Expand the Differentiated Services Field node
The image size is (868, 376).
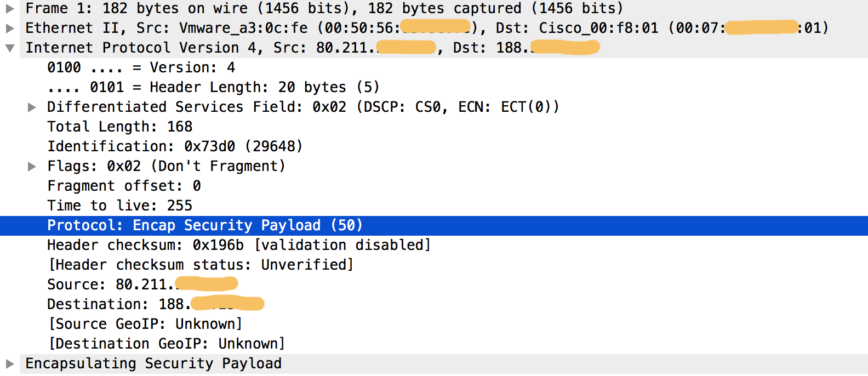(32, 107)
